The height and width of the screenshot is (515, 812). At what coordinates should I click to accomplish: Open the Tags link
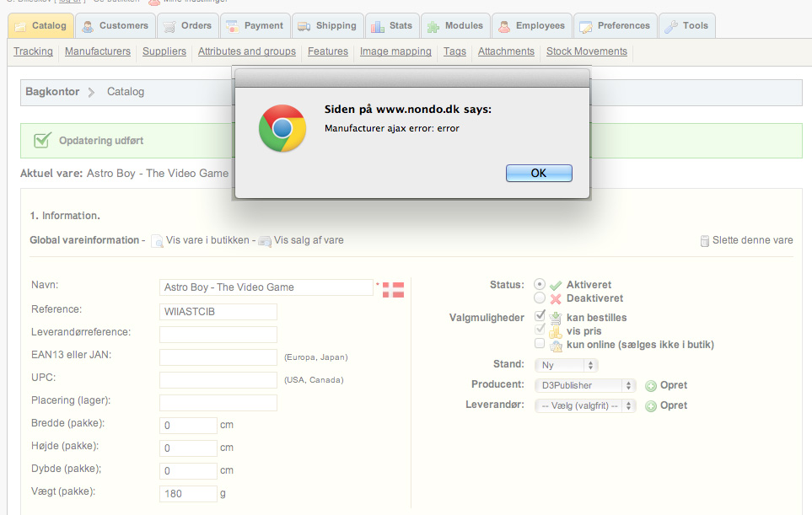tap(454, 51)
